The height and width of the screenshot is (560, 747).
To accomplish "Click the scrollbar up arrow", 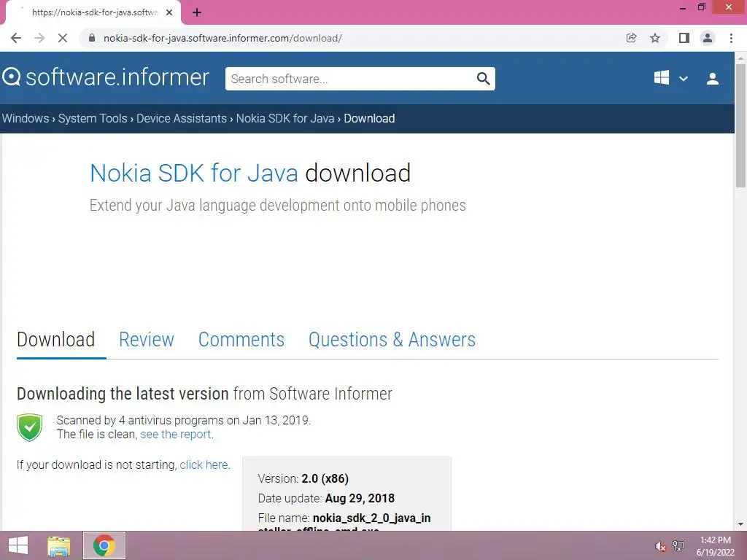I will pyautogui.click(x=740, y=58).
